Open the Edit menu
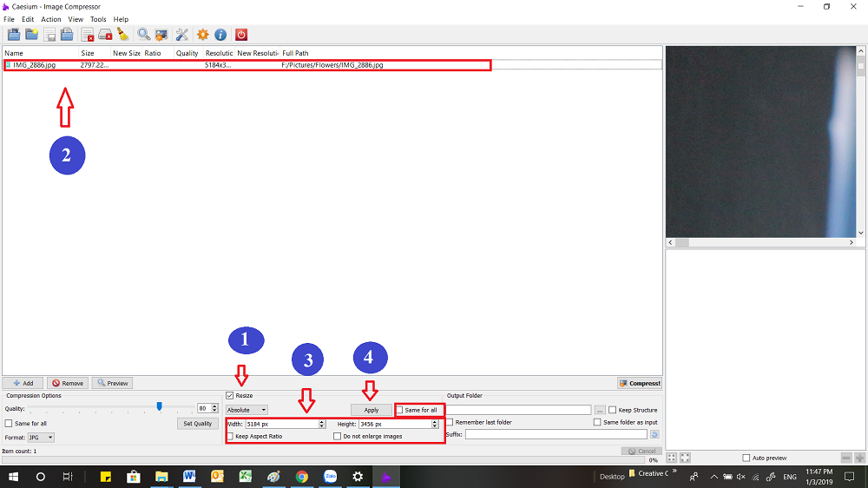The height and width of the screenshot is (488, 868). (x=28, y=19)
